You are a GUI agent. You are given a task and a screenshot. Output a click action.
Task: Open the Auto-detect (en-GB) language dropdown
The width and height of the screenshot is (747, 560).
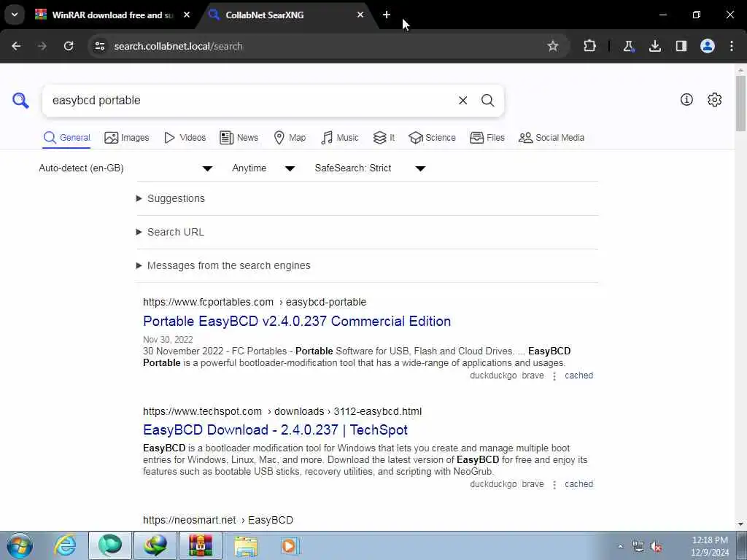tap(125, 168)
